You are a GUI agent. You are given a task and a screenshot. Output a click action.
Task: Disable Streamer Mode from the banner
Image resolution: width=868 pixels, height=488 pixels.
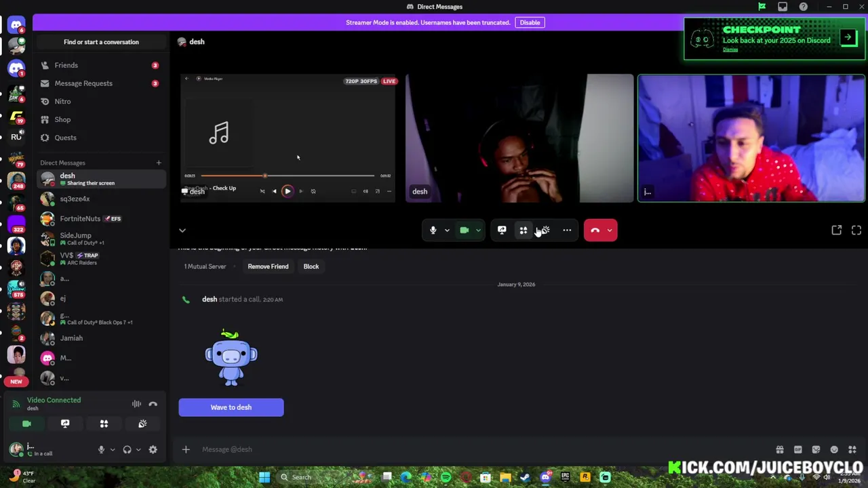click(x=530, y=22)
